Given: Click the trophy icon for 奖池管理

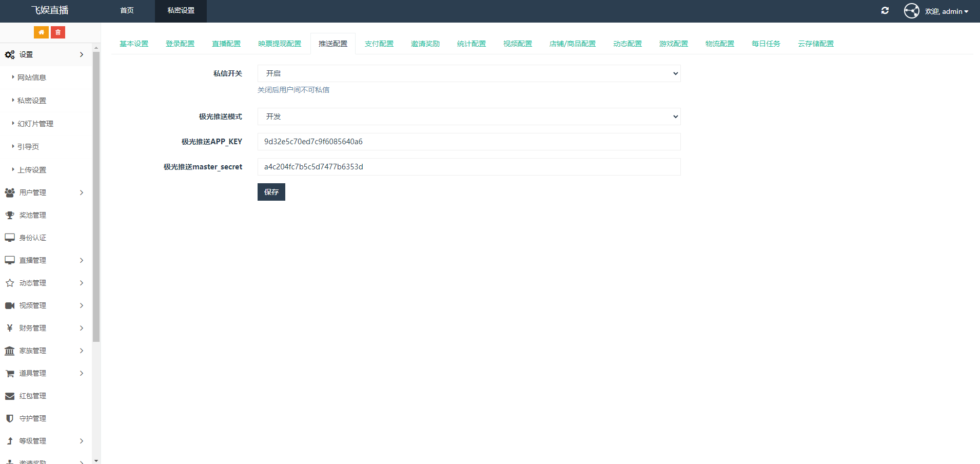Looking at the screenshot, I should (10, 216).
